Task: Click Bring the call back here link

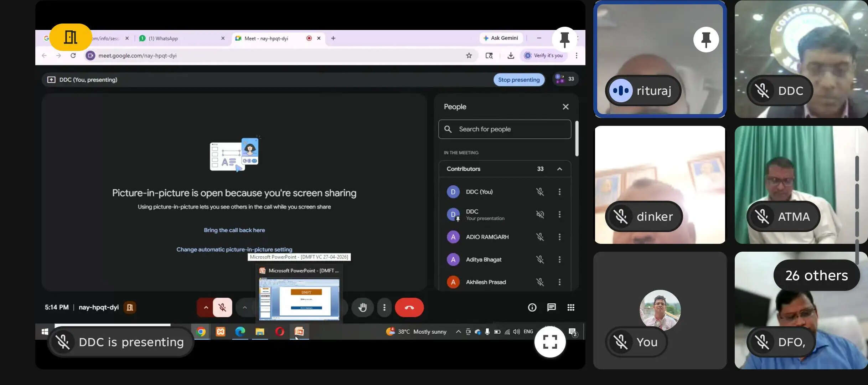Action: coord(234,230)
